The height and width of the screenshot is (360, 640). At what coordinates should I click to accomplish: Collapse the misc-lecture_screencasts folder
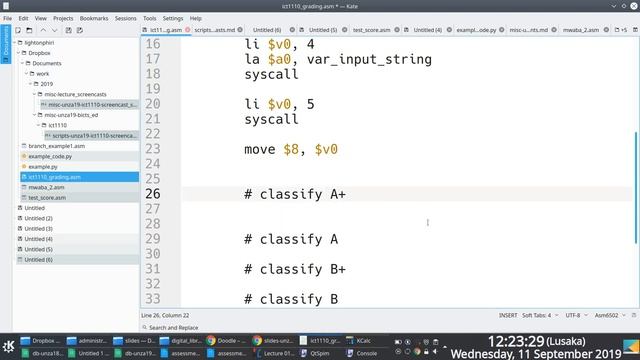[x=34, y=94]
